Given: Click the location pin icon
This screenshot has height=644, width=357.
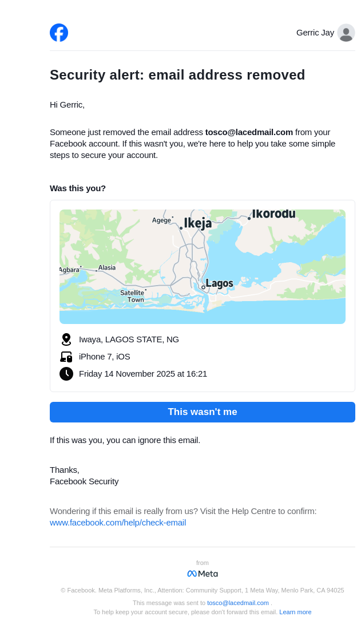Looking at the screenshot, I should [66, 339].
